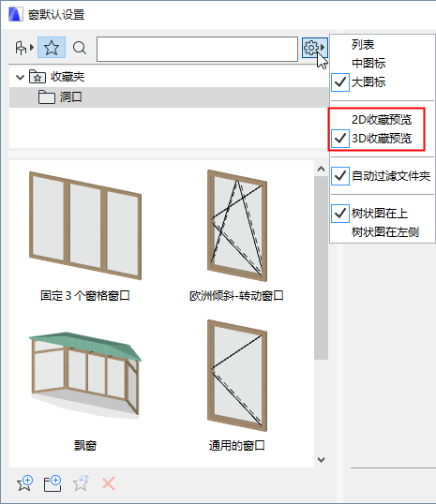
Task: Choose 列表 view from the menu
Action: pyautogui.click(x=363, y=44)
